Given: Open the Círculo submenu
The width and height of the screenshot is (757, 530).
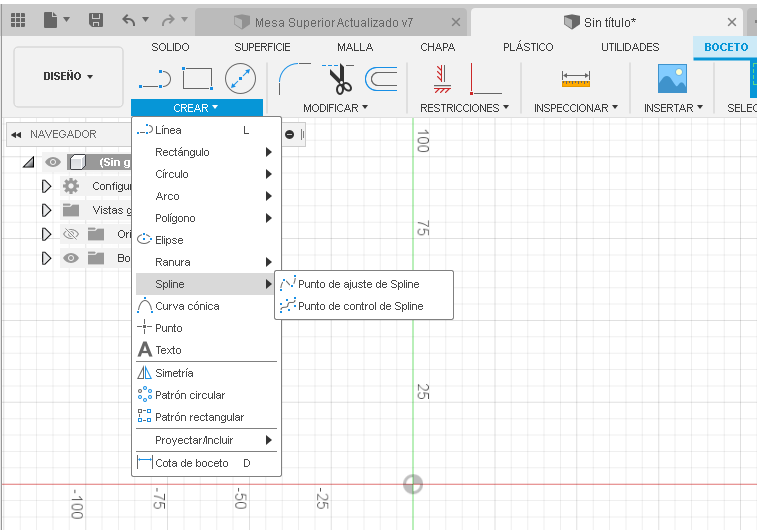Looking at the screenshot, I should click(x=207, y=174).
